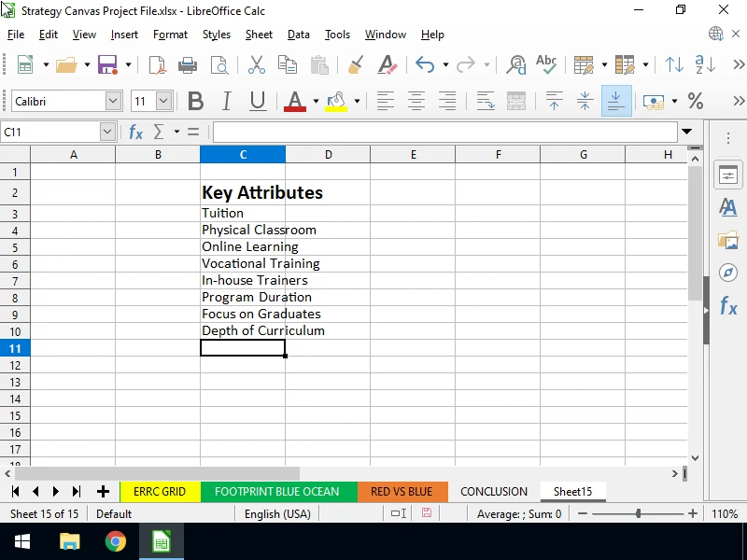Open Find and Replace
Image resolution: width=747 pixels, height=560 pixels.
pos(516,64)
